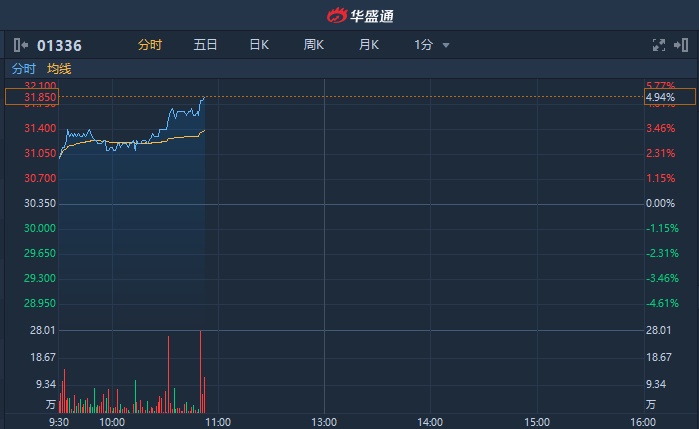Click the fullscreen expand icon
This screenshot has width=699, height=429.
[x=658, y=45]
